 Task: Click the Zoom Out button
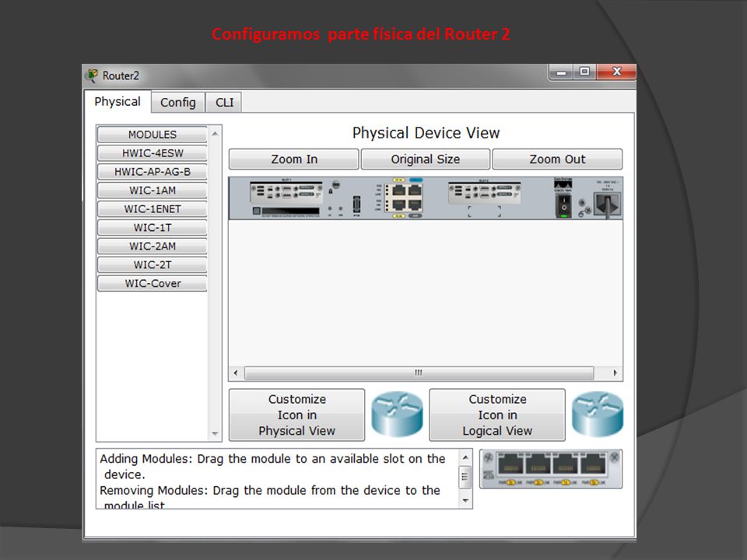(557, 159)
